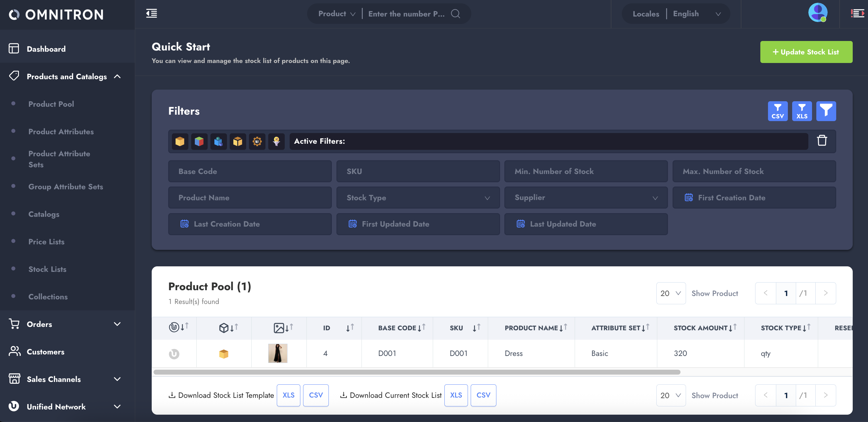Click the Dress product thumbnail
Image resolution: width=868 pixels, height=422 pixels.
(x=278, y=353)
